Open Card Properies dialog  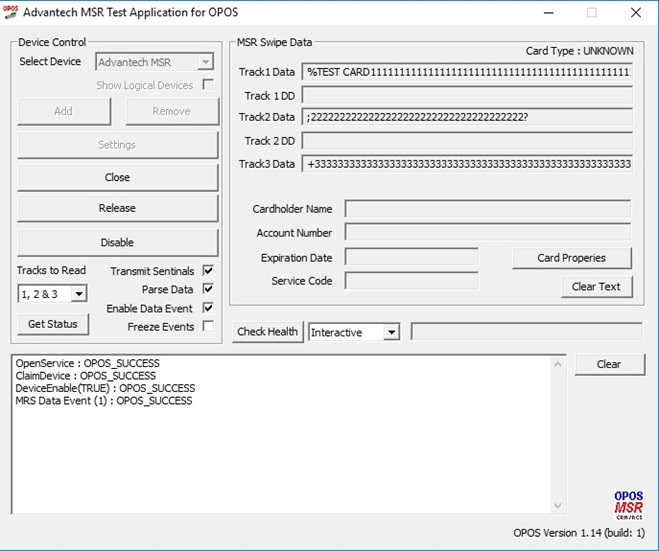pos(571,258)
